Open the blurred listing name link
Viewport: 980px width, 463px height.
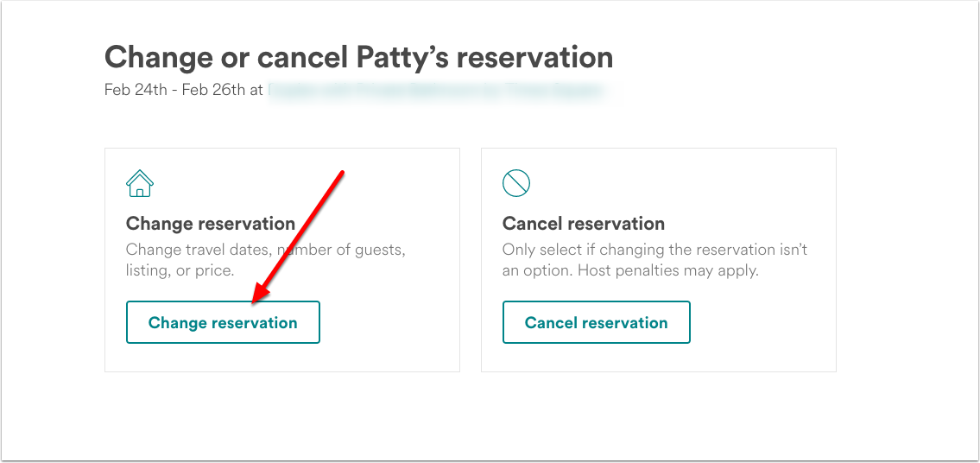[x=436, y=90]
